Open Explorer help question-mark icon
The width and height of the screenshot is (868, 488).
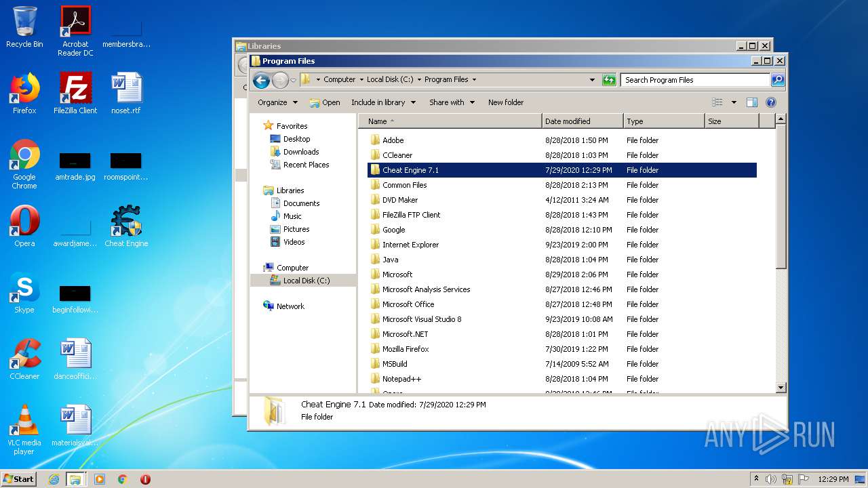pyautogui.click(x=770, y=102)
